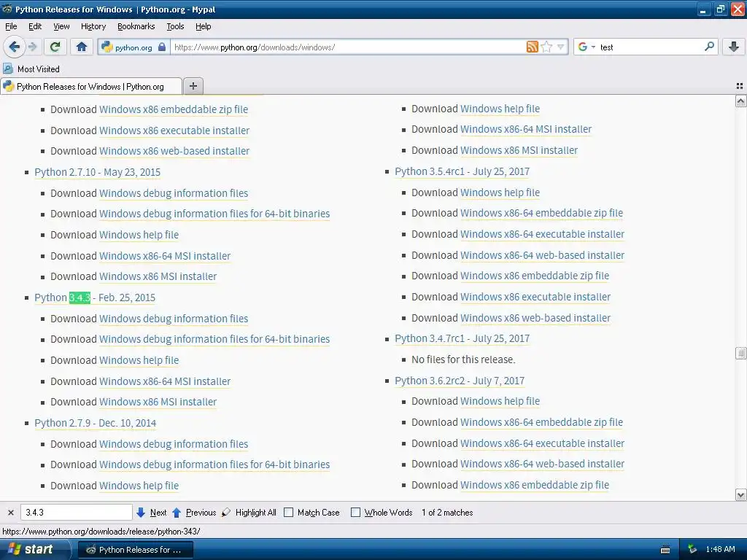Download x86 MSI installer under Python 2.7.10
747x560 pixels.
(x=158, y=276)
